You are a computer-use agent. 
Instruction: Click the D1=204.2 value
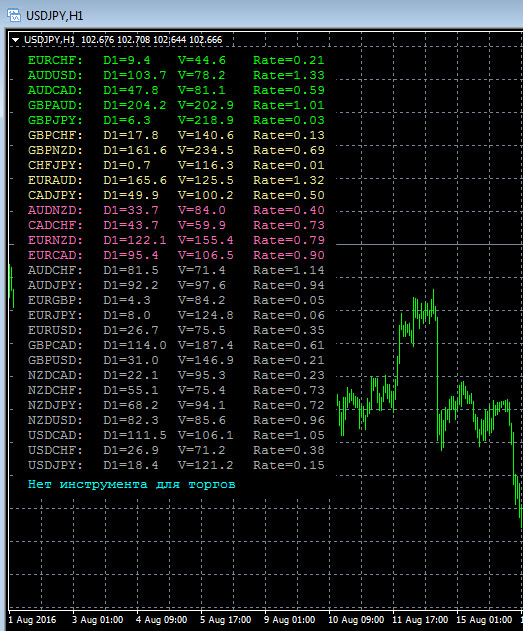(135, 105)
